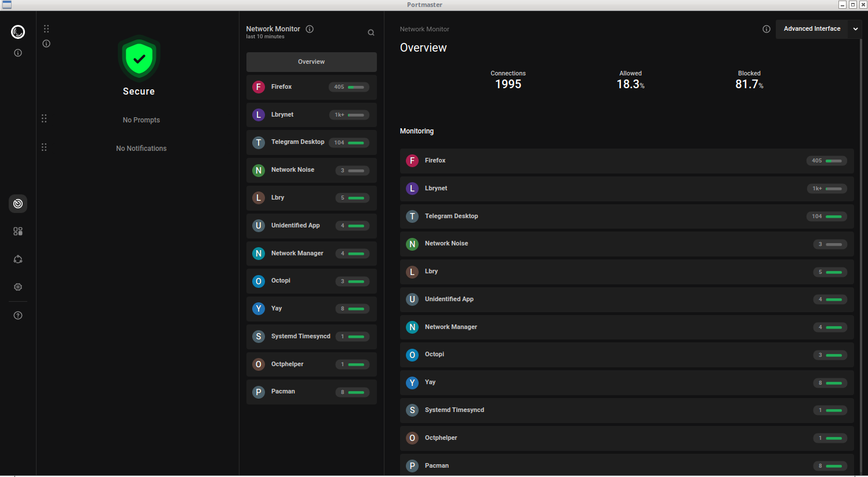This screenshot has height=477, width=868.
Task: Grab the drag handle beside No Prompts
Action: pos(44,119)
